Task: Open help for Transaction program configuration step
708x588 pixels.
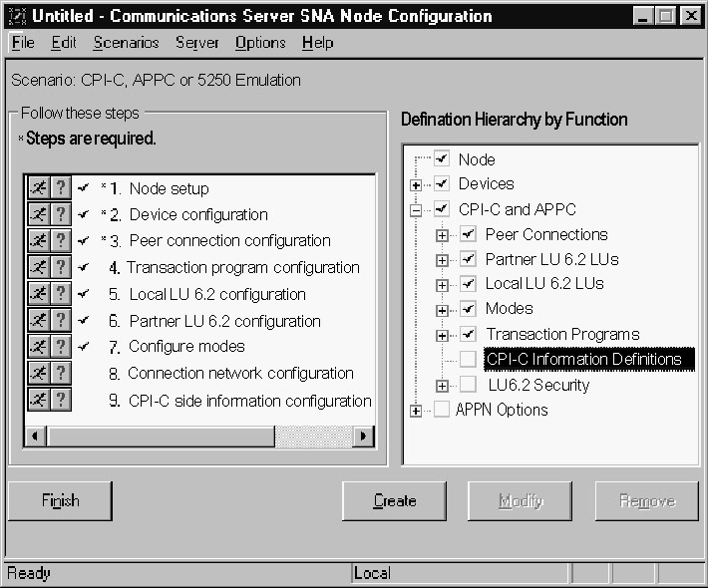Action: (x=60, y=267)
